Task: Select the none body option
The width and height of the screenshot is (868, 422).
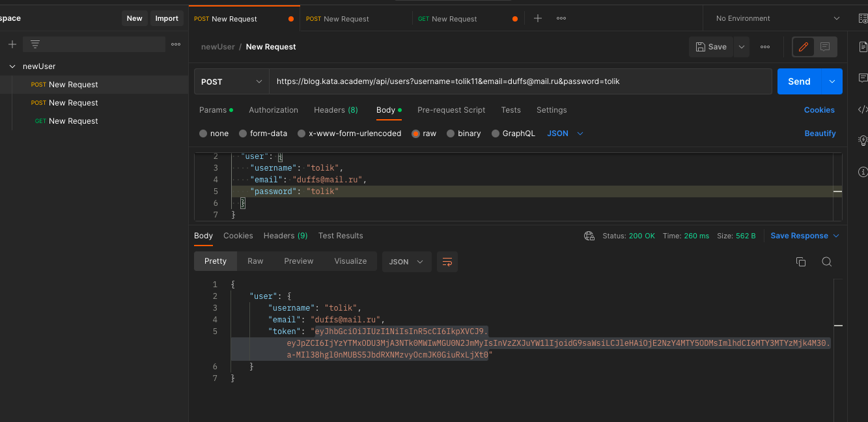Action: pyautogui.click(x=214, y=133)
